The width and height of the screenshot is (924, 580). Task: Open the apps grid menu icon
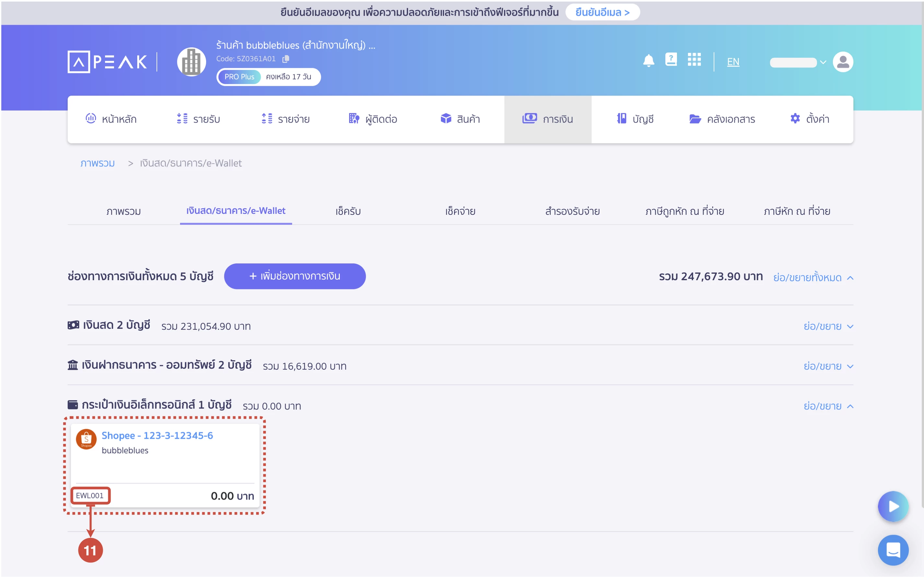[x=694, y=60]
